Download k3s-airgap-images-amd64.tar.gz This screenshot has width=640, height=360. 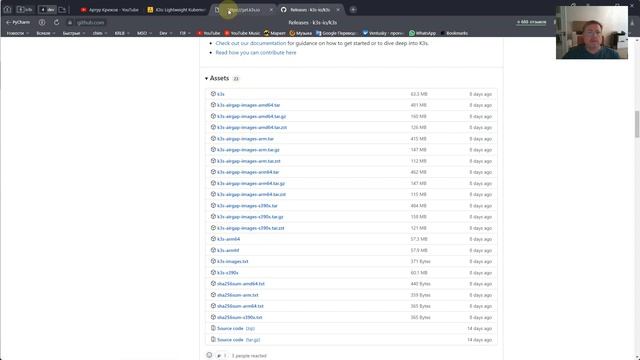pyautogui.click(x=251, y=116)
